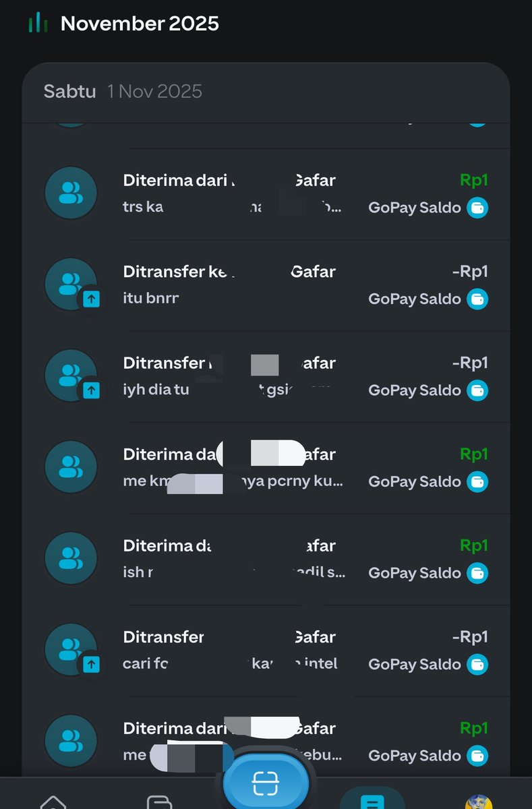This screenshot has height=809, width=532.
Task: Click GoPay Saldo wallet icon on 'cari fo' row
Action: [477, 664]
